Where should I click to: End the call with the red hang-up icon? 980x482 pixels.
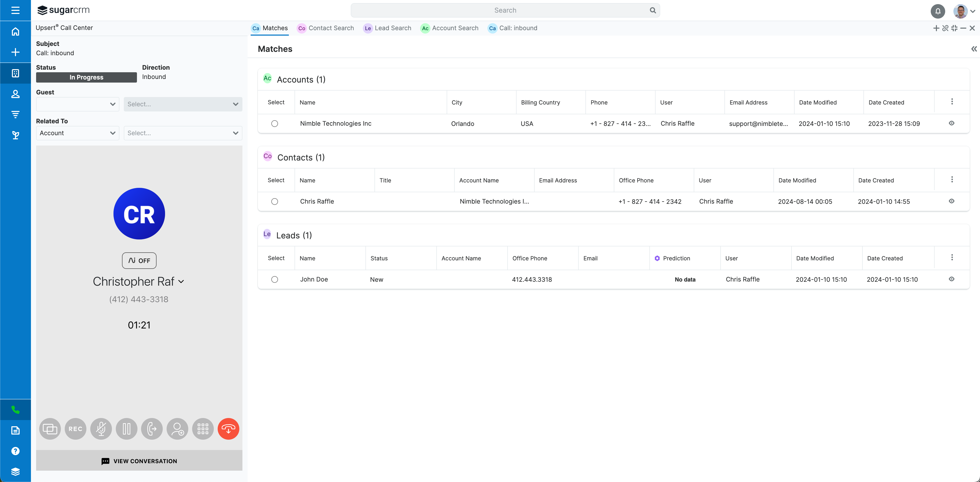pos(228,429)
